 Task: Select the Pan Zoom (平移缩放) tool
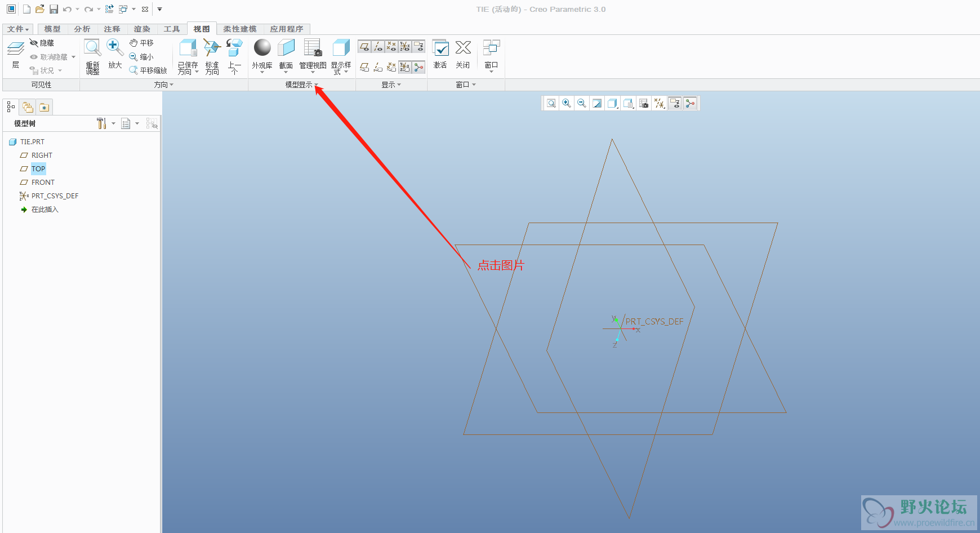click(148, 70)
